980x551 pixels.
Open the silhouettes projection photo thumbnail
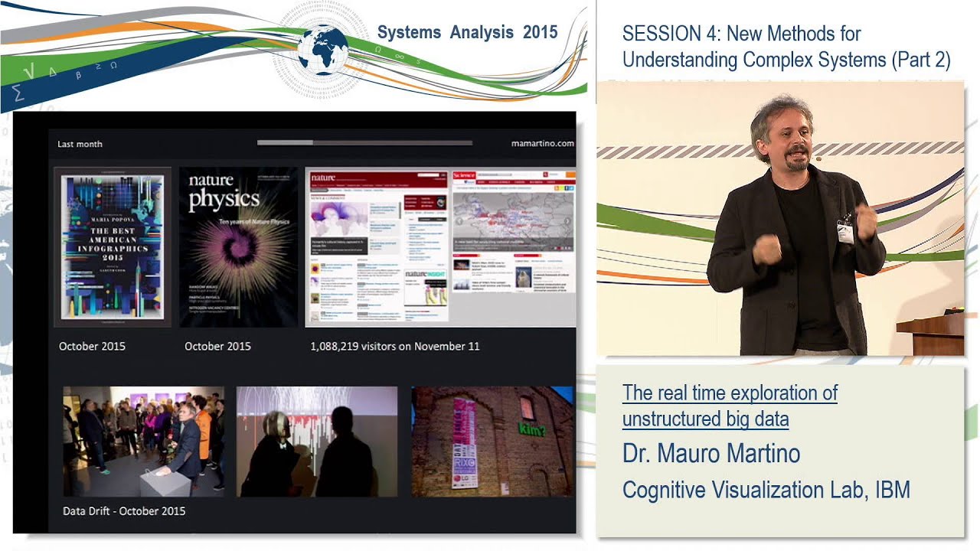coord(317,442)
